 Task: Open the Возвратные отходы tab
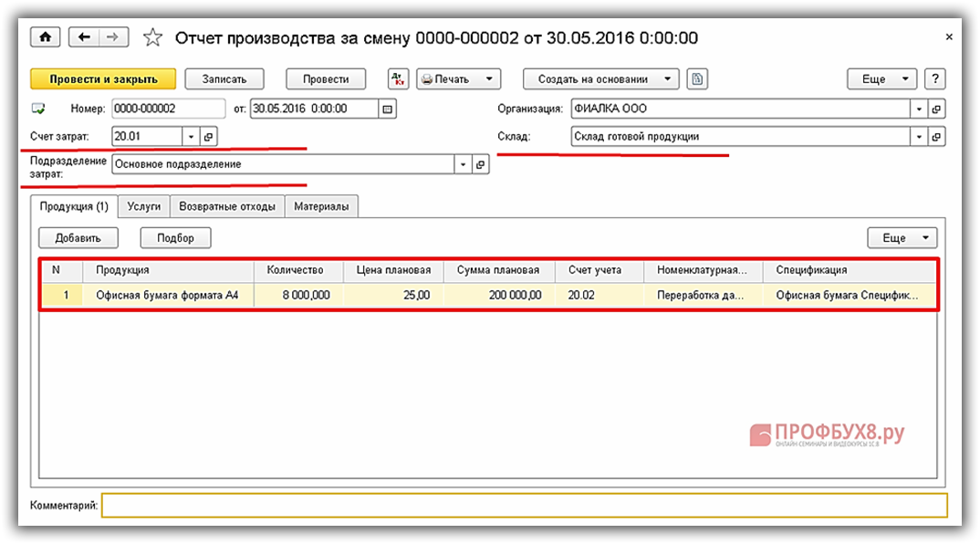click(x=227, y=206)
